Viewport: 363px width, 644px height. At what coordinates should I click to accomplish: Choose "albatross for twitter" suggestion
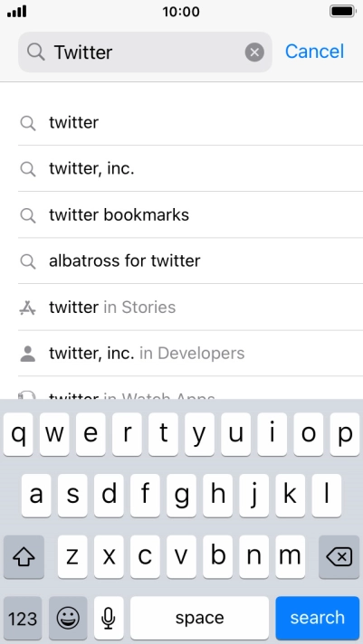pos(190,260)
